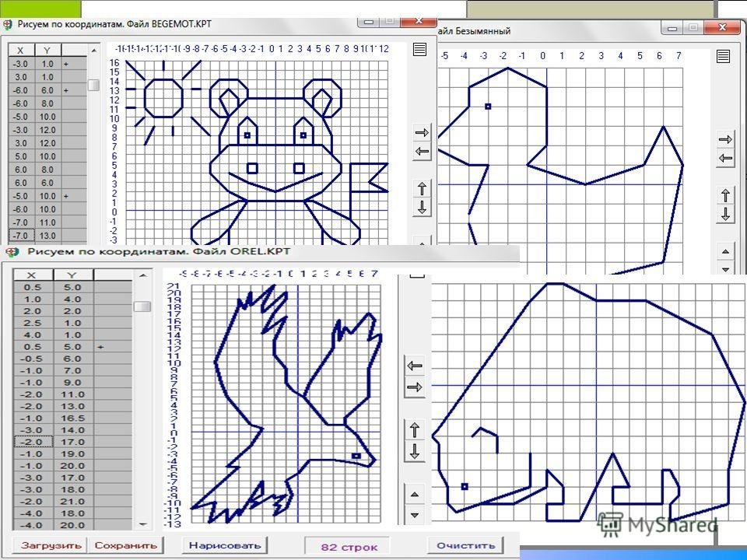Click small up triangle in the OREL window

click(415, 494)
